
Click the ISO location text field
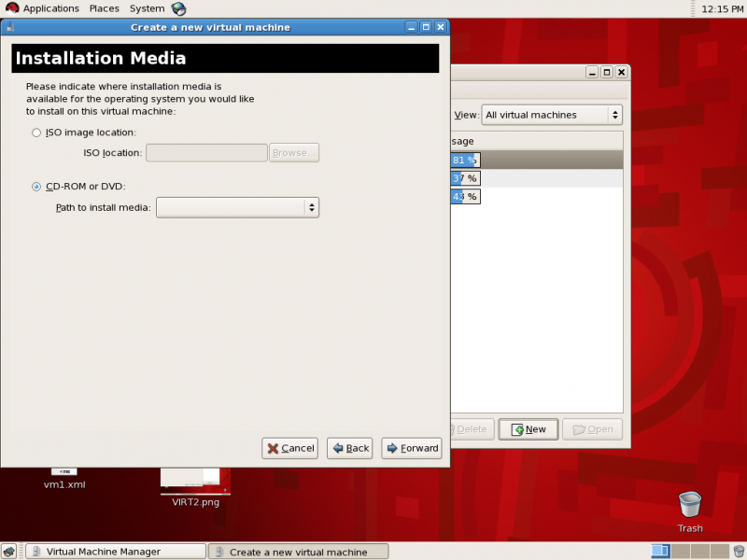pos(206,153)
